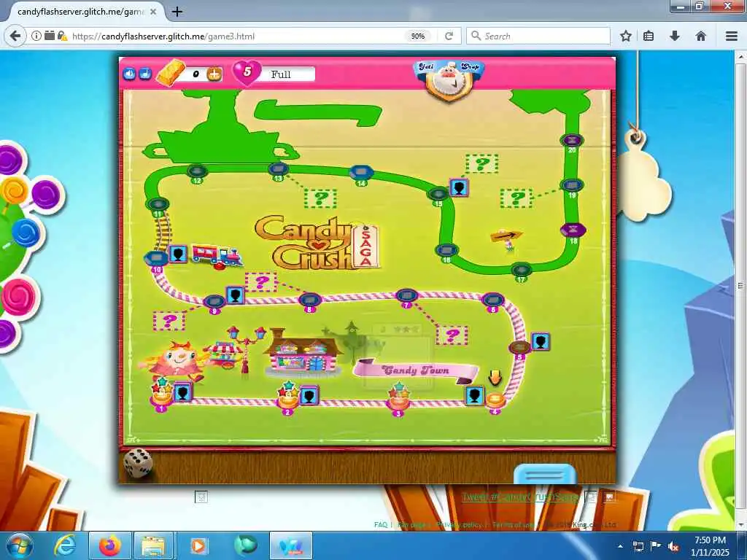Select locked level 5 node
The image size is (747, 560).
click(519, 348)
